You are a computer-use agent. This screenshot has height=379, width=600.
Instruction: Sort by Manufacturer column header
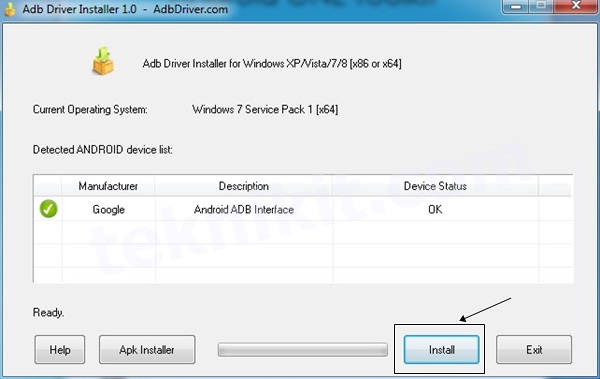click(108, 186)
